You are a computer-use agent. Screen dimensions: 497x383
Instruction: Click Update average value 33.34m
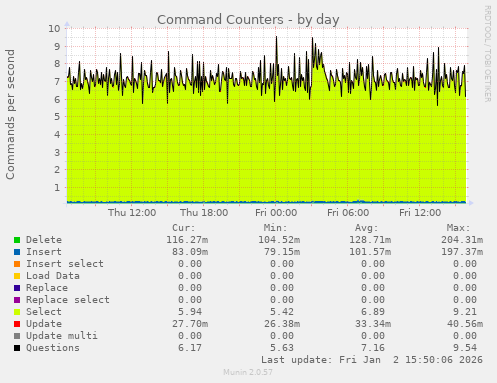pyautogui.click(x=373, y=324)
